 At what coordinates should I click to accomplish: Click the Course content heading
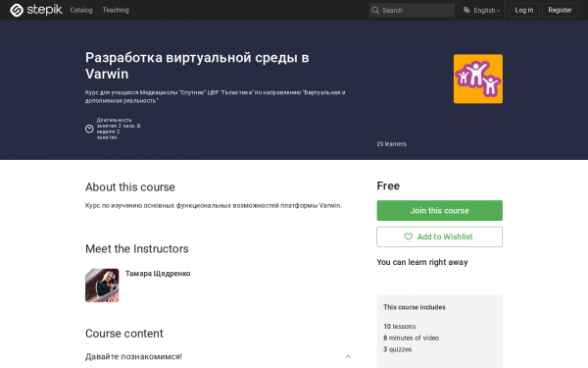pyautogui.click(x=124, y=334)
